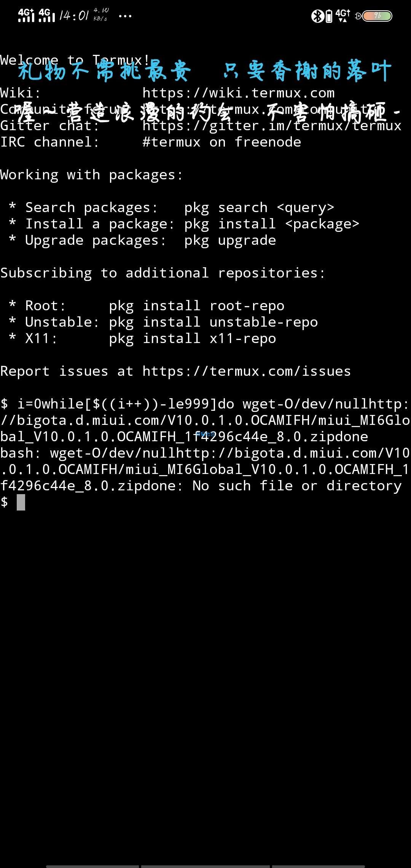Tap the blinking terminal cursor block

click(21, 502)
